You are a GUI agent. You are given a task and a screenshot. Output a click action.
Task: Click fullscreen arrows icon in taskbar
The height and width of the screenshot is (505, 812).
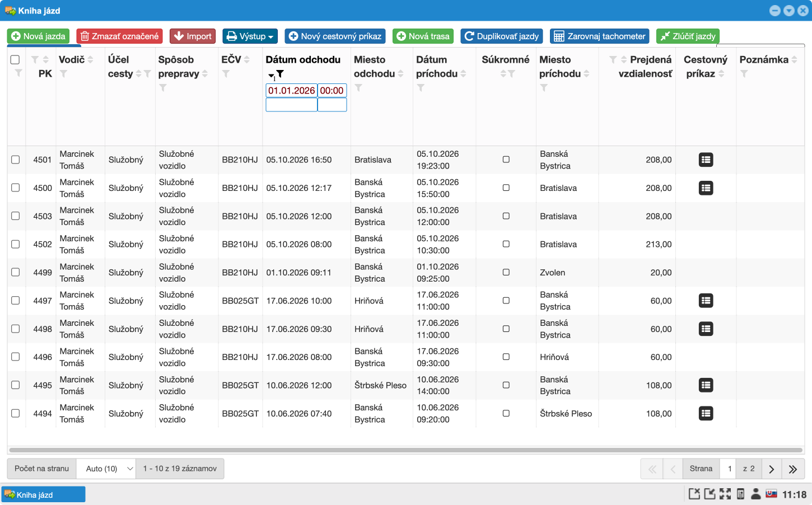[725, 494]
